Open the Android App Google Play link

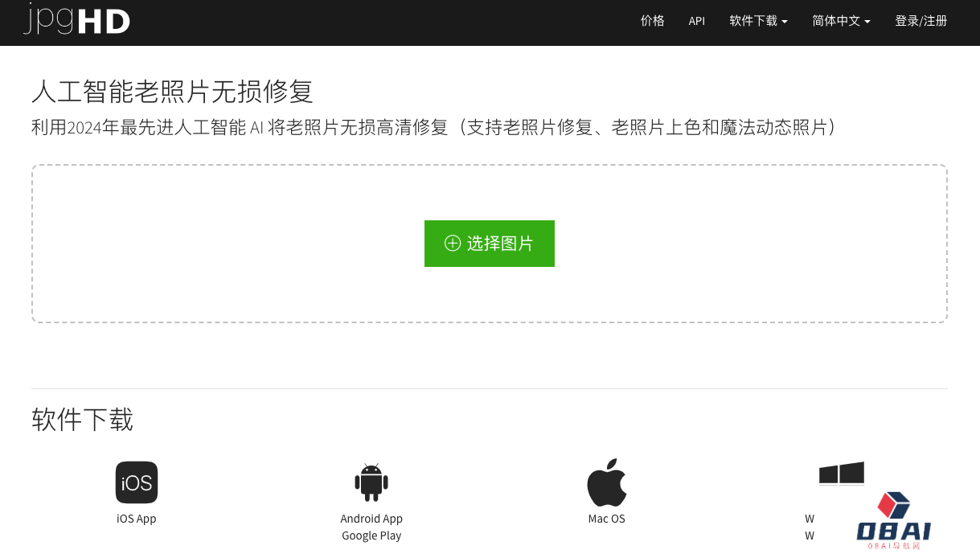tap(371, 527)
